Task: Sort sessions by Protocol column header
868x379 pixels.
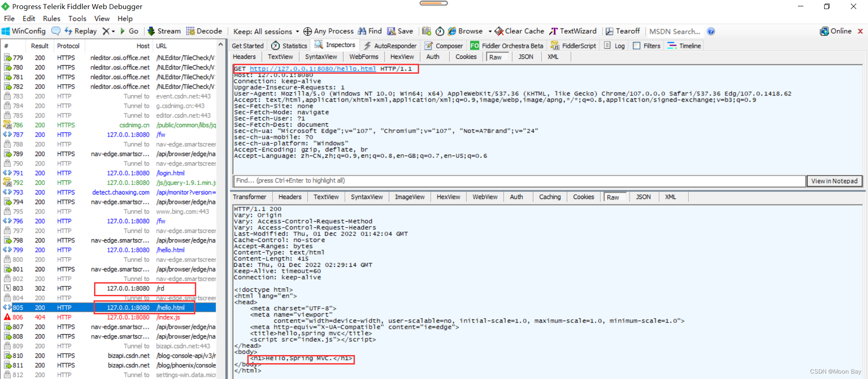Action: pos(68,46)
